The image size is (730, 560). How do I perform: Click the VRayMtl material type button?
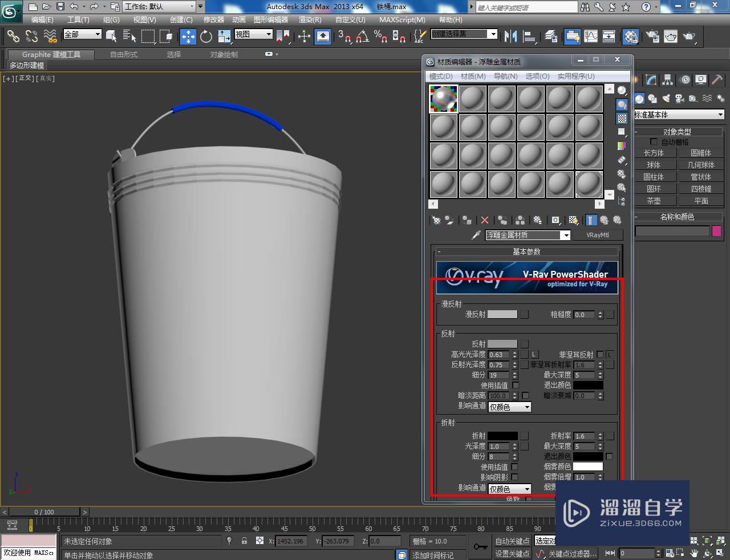coord(598,235)
